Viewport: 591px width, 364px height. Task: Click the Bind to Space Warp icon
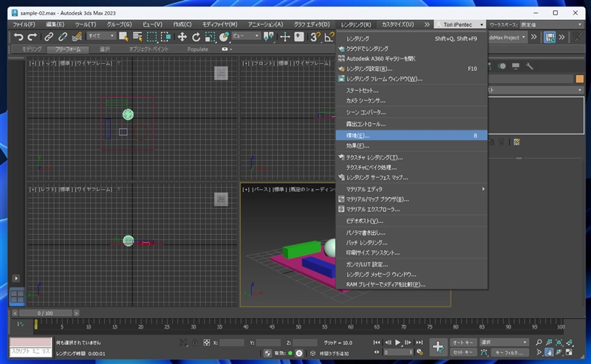[77, 37]
